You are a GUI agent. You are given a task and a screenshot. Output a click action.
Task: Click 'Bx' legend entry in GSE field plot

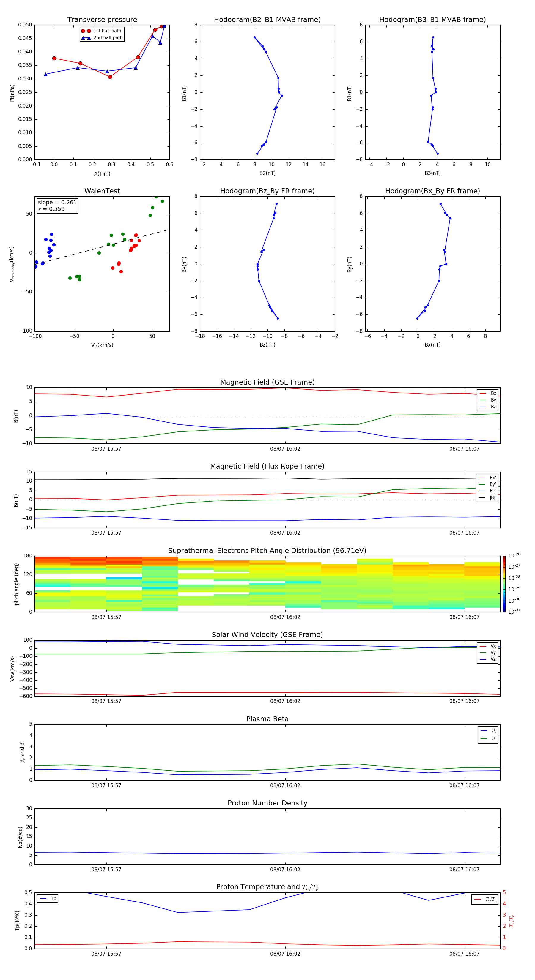click(488, 393)
